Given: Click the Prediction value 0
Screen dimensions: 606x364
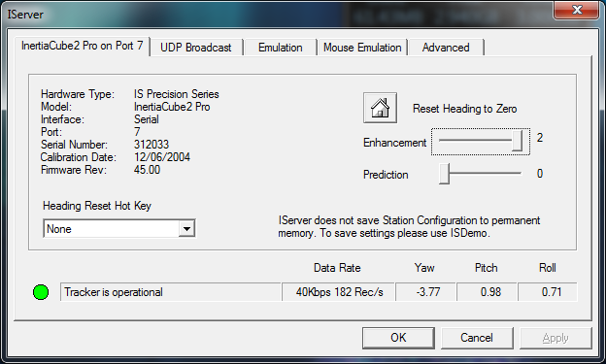Looking at the screenshot, I should (x=540, y=174).
